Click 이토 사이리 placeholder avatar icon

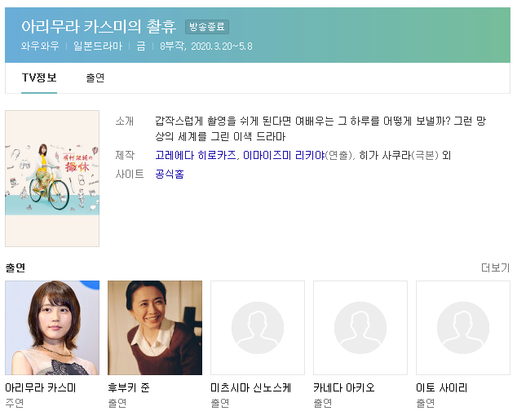(x=463, y=328)
